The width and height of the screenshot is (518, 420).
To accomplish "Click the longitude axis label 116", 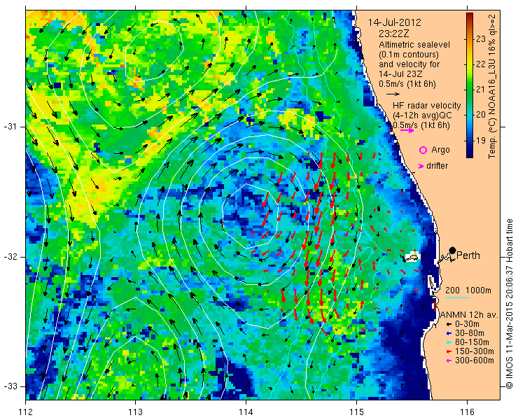I will point(467,412).
